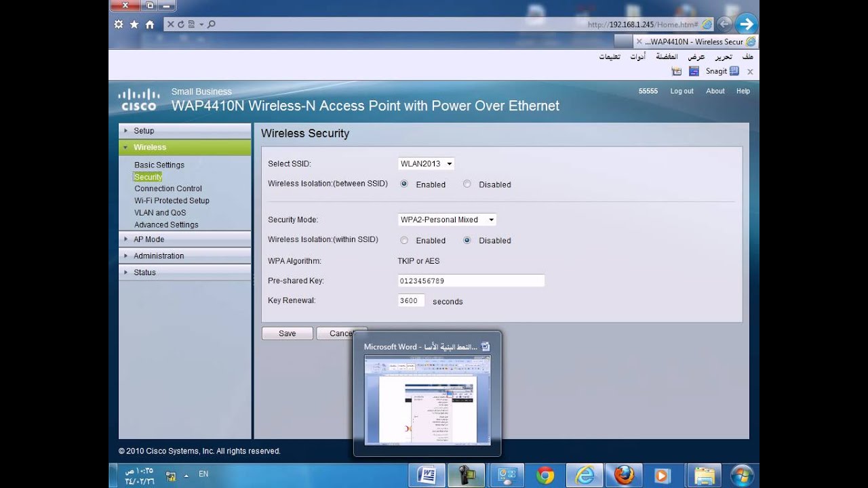Image resolution: width=868 pixels, height=488 pixels.
Task: Click the media player taskbar icon
Action: [662, 475]
